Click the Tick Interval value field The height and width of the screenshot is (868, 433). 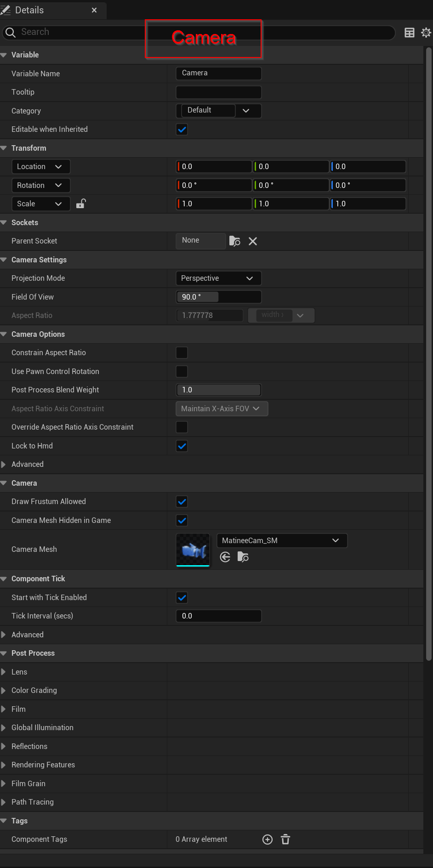point(219,616)
